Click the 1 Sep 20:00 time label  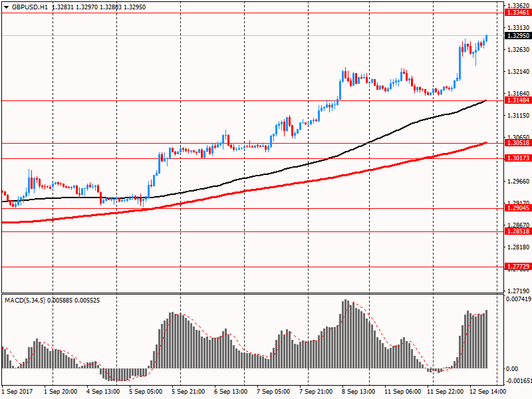tap(61, 392)
